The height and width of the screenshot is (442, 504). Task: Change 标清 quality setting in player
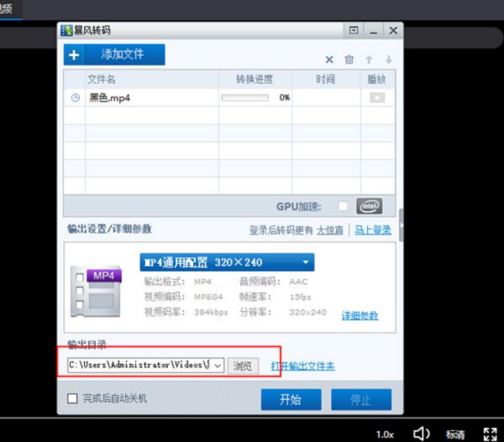pyautogui.click(x=455, y=435)
